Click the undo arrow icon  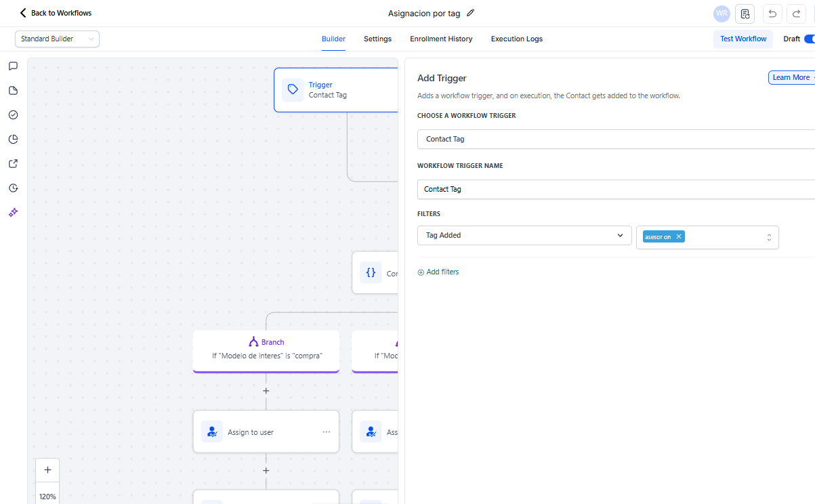(772, 14)
